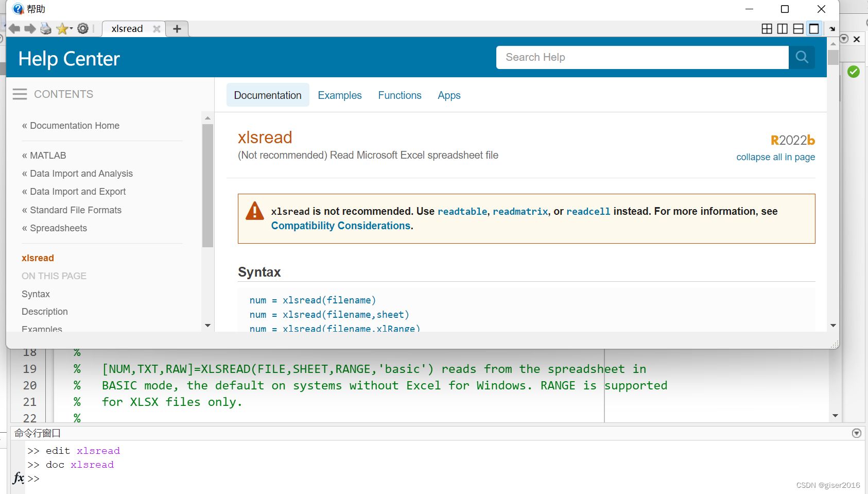Click xlsread in 'edit xlsread' command
This screenshot has height=494, width=868.
[98, 451]
